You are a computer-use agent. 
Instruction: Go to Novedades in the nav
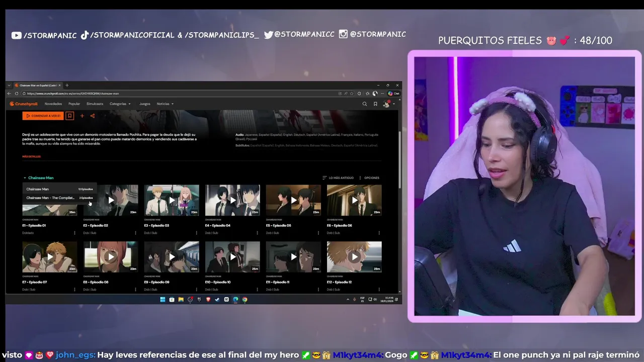(x=53, y=104)
